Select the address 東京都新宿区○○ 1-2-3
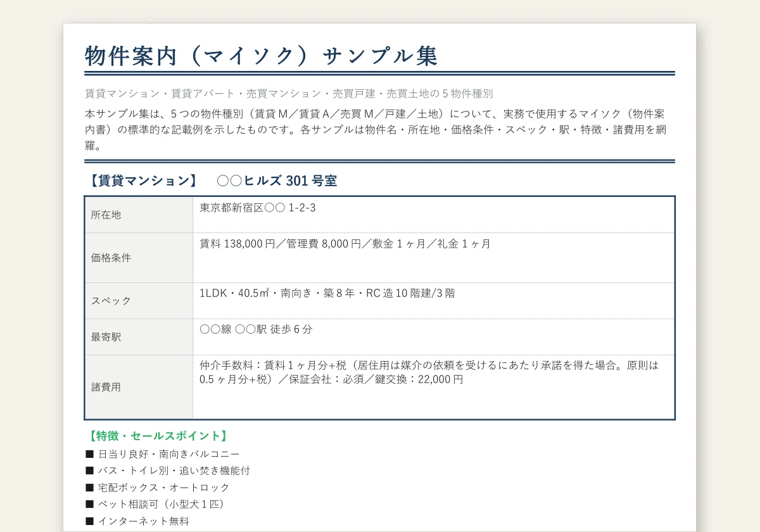This screenshot has height=532, width=760. pos(258,208)
